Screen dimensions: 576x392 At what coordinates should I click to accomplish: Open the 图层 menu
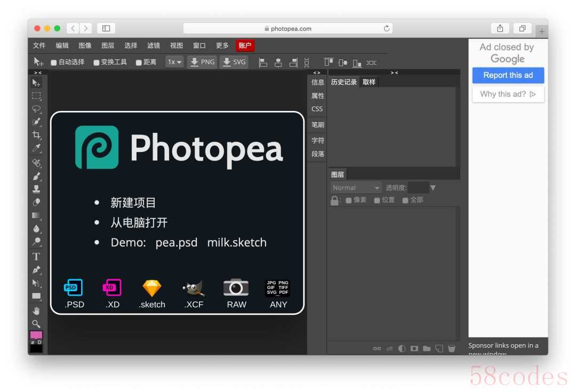coord(108,45)
